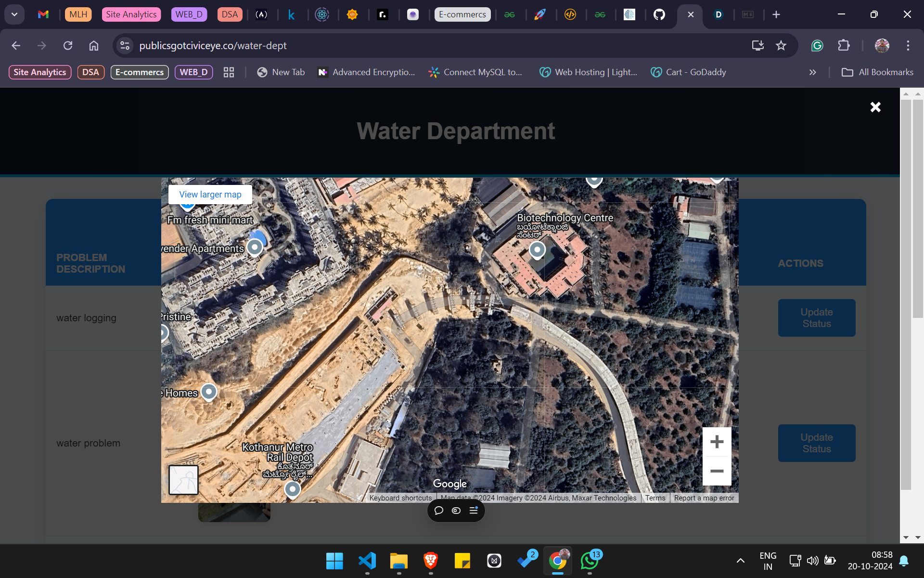924x578 pixels.
Task: Click the Kothanur Metro Rail Depot pin
Action: [x=292, y=489]
